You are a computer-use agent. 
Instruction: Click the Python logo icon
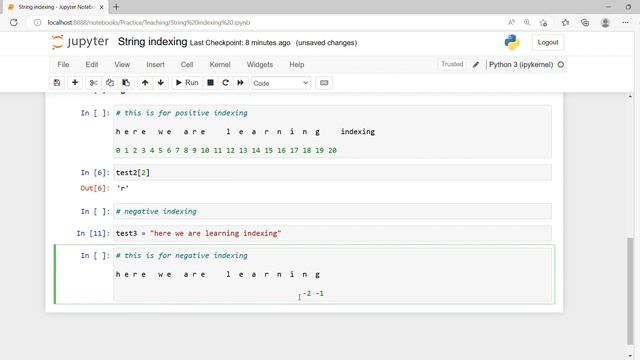tap(512, 42)
